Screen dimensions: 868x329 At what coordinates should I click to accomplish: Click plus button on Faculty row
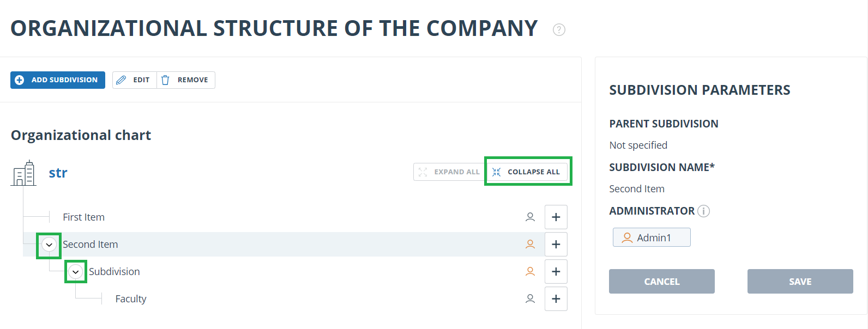pos(556,298)
